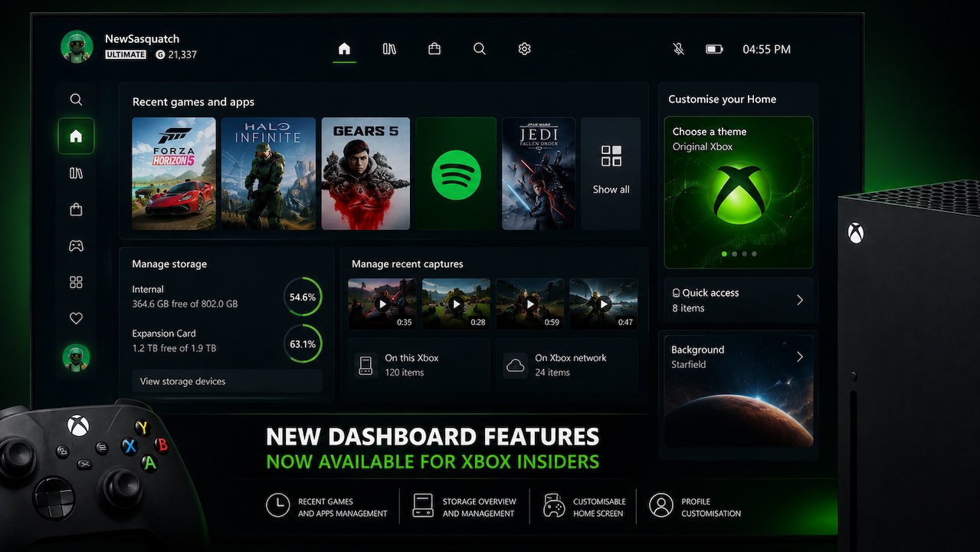
Task: Click the storage drive icon in bottom banner
Action: [x=422, y=505]
